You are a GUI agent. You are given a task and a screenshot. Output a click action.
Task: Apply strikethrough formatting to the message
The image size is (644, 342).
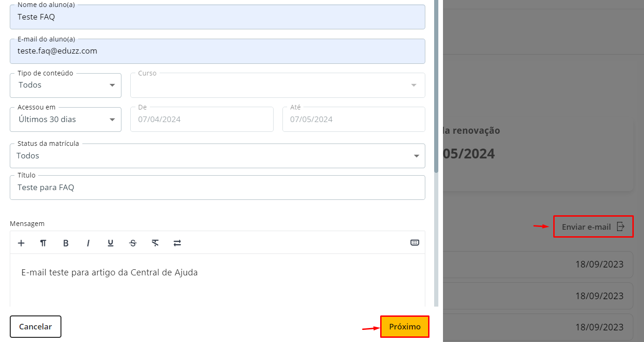[133, 243]
